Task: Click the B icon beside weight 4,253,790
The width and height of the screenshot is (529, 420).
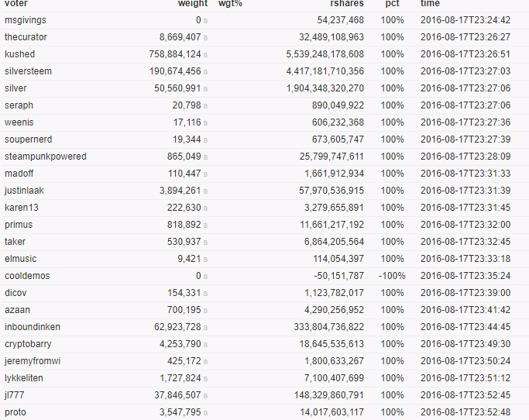Action: coord(205,345)
